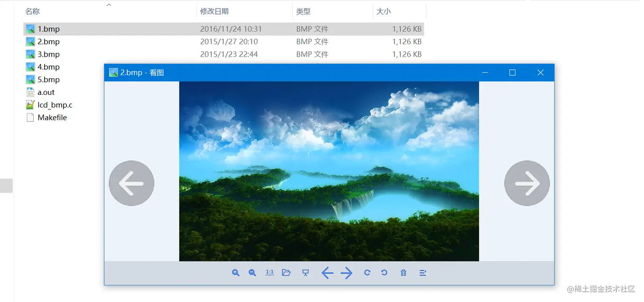Click the large right navigation arrow
This screenshot has height=302, width=644.
[x=527, y=183]
